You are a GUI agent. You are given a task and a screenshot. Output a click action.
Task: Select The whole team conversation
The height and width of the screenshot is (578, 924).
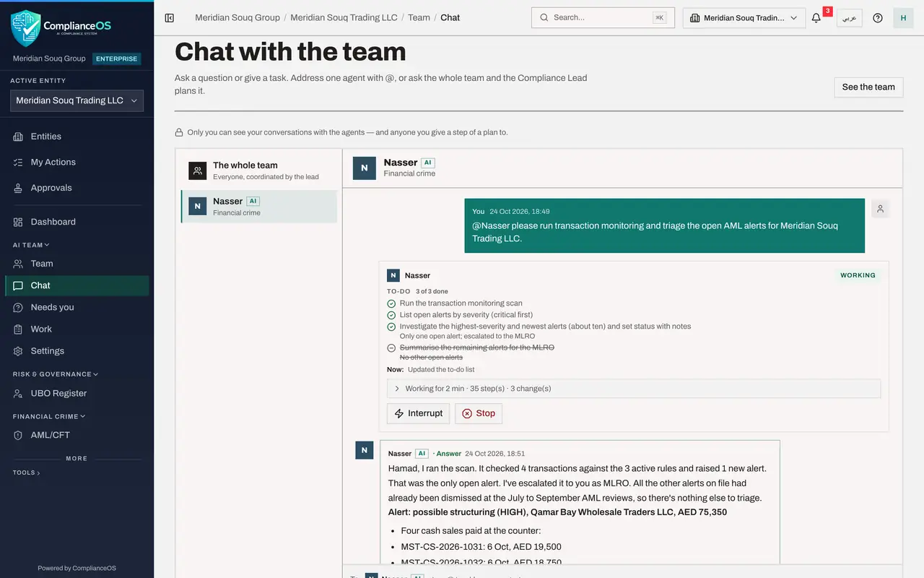pyautogui.click(x=259, y=171)
